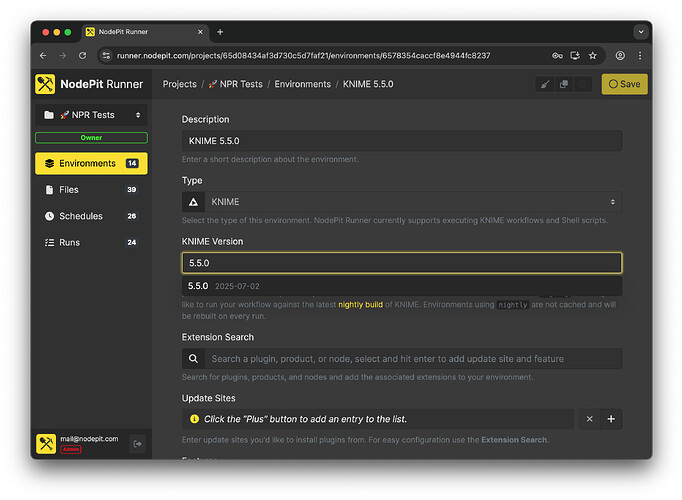Click the clock icon next to Schedules
The image size is (682, 500).
pos(50,216)
